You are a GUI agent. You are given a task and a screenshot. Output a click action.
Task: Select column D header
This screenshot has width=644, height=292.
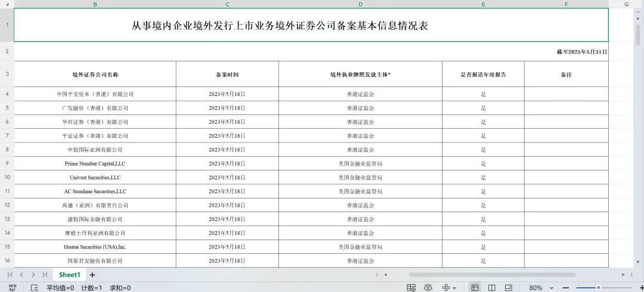point(360,4)
